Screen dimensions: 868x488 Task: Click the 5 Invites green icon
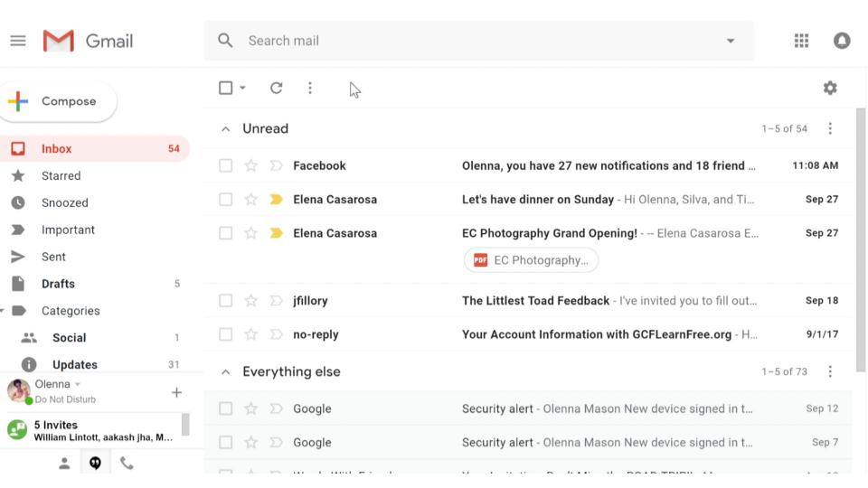coord(17,430)
